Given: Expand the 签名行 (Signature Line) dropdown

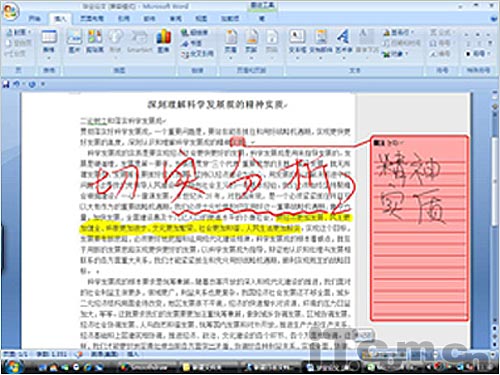Looking at the screenshot, I should coord(399,32).
